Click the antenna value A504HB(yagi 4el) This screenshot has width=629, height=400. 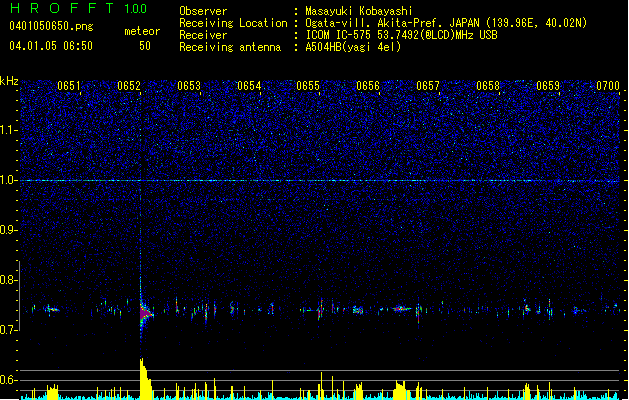[x=353, y=47]
